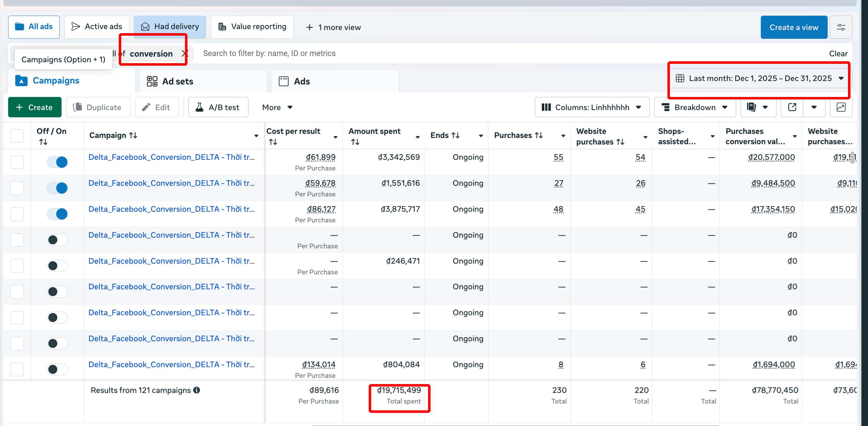Select the Active ads view

97,27
